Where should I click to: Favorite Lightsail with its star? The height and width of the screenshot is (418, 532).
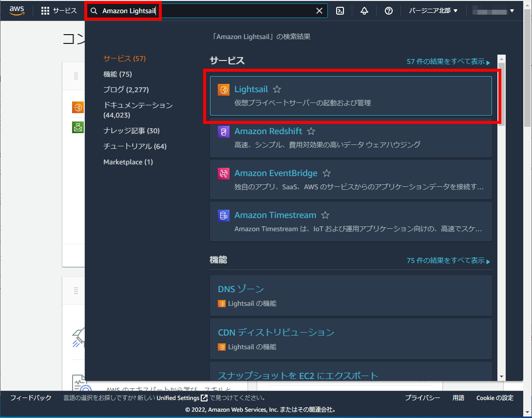coord(277,89)
